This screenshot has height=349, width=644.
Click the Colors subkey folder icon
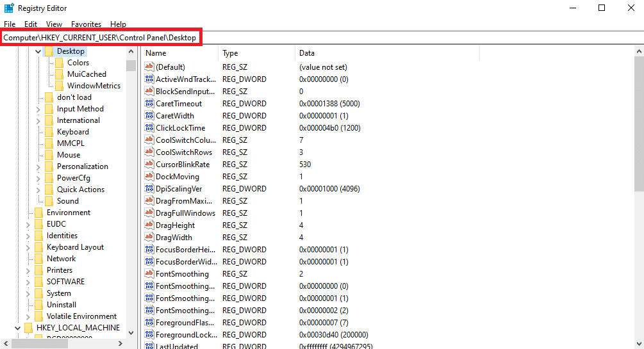click(x=59, y=62)
